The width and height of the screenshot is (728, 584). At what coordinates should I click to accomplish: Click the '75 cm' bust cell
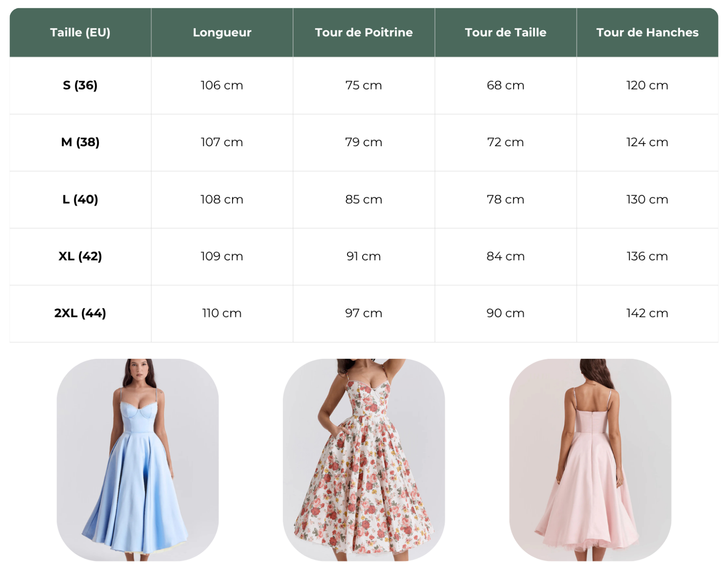pos(364,85)
